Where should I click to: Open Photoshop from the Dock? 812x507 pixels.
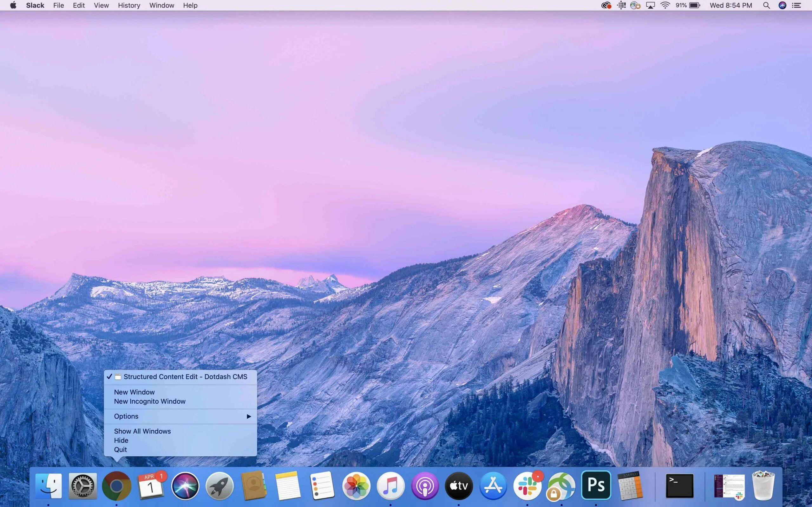pos(596,485)
